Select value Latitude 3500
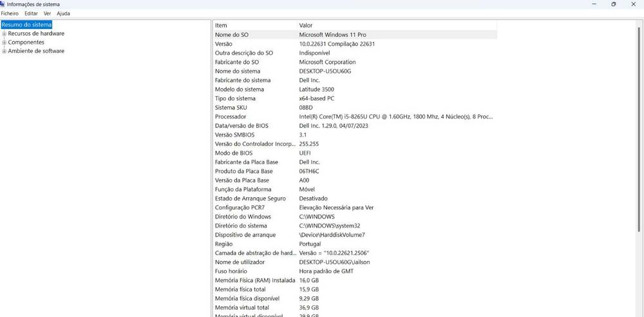Image resolution: width=644 pixels, height=317 pixels. tap(316, 89)
